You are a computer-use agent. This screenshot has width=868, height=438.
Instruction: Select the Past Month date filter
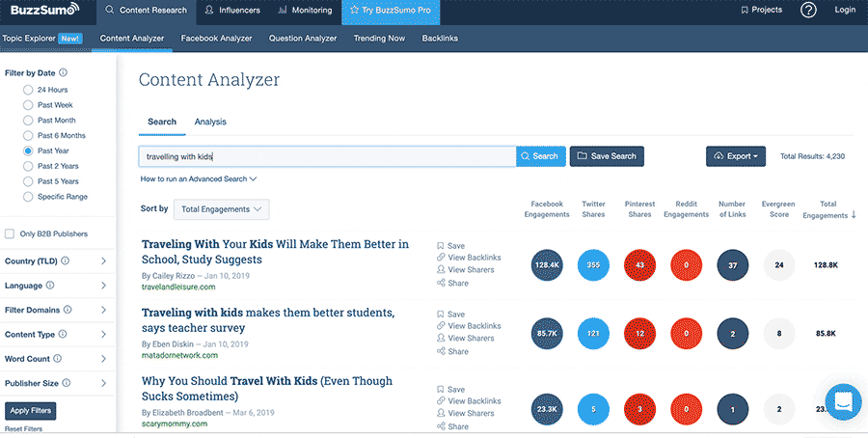coord(28,121)
